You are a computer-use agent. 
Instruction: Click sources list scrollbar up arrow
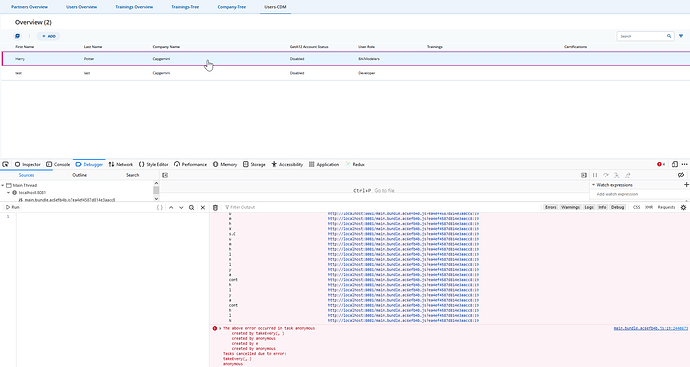(x=156, y=183)
